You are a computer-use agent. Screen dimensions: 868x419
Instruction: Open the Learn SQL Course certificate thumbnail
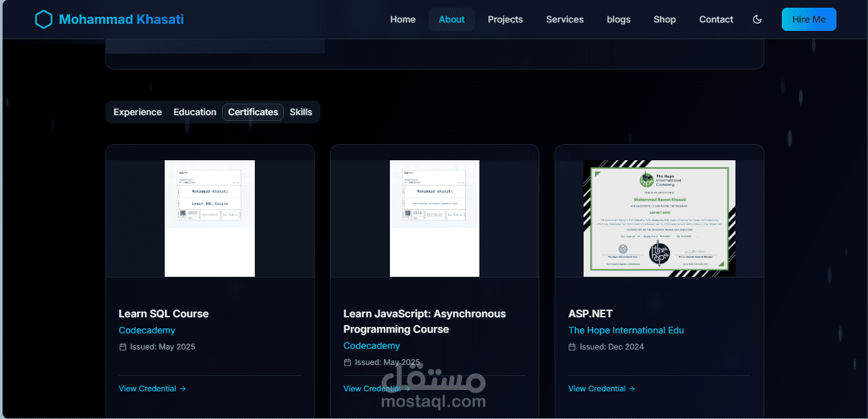pyautogui.click(x=210, y=218)
